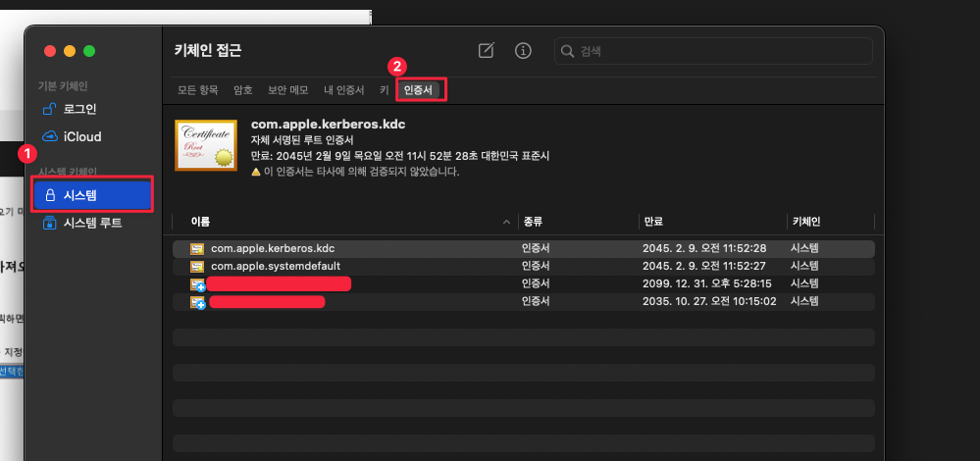The image size is (980, 461).
Task: Click expiry 2099. 12. 31. 오후 5:28:15
Action: tap(707, 283)
